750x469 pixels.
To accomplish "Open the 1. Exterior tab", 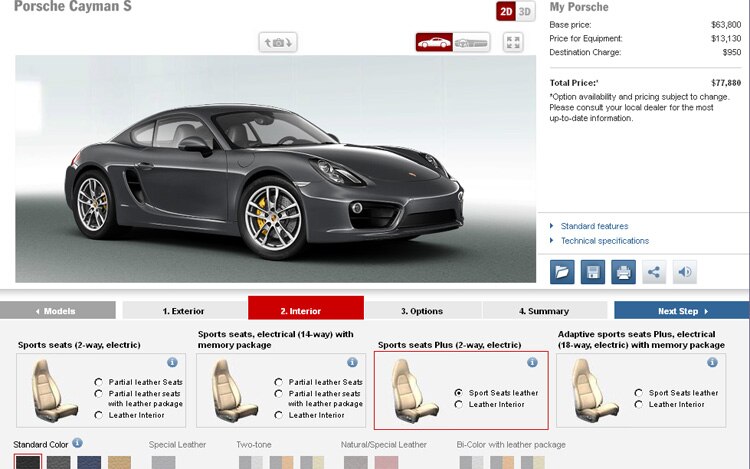I will pos(184,311).
